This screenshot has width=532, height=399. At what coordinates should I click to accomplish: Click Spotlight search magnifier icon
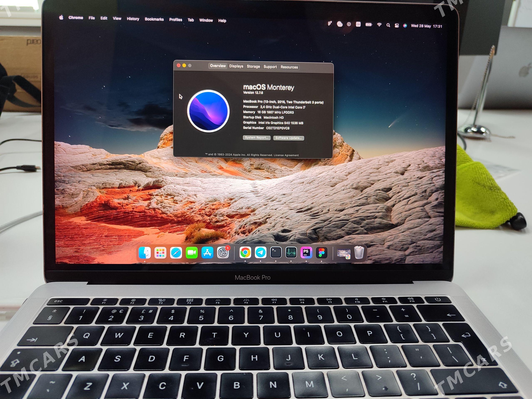pos(388,25)
